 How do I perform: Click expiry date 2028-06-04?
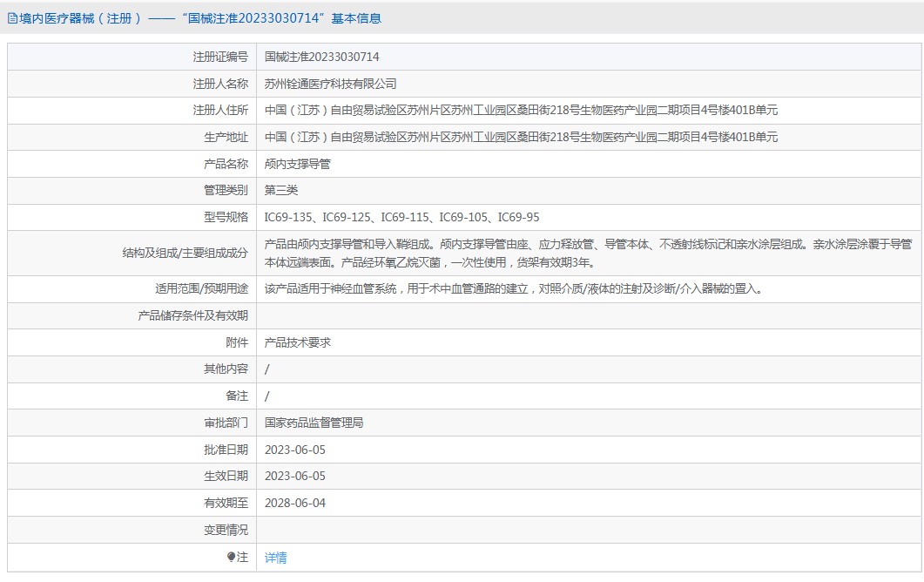click(x=294, y=503)
